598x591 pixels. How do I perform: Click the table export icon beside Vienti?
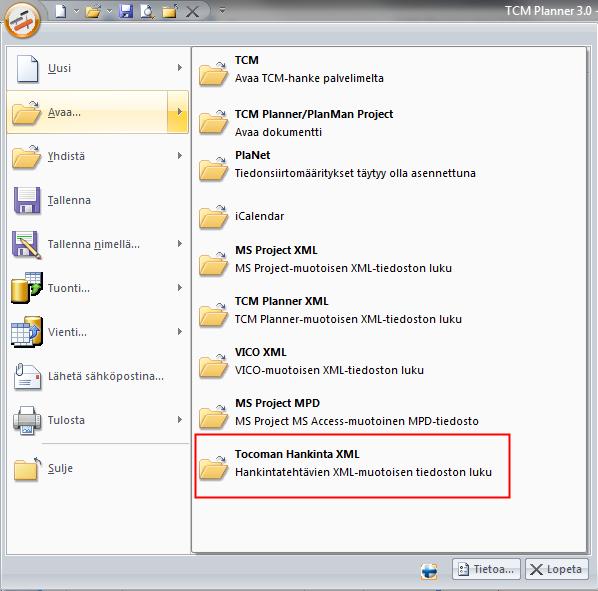[x=27, y=332]
